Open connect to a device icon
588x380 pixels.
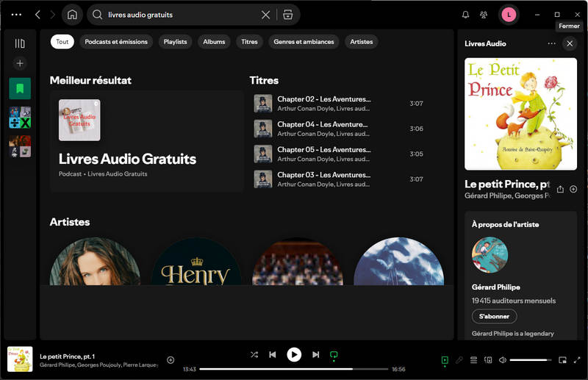point(488,360)
